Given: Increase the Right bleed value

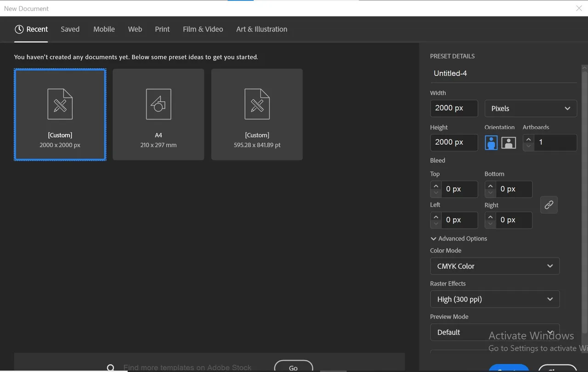Looking at the screenshot, I should [x=491, y=217].
